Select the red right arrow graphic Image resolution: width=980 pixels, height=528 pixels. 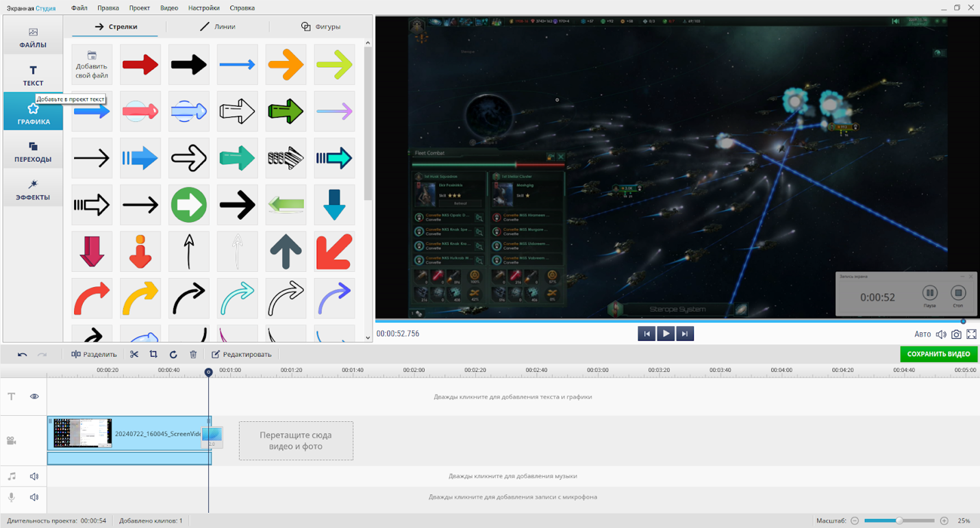140,65
